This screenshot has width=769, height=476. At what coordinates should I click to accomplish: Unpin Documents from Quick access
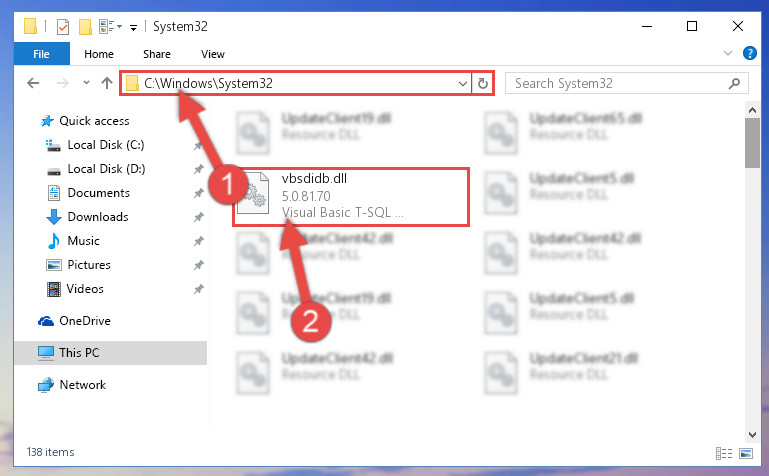(198, 193)
